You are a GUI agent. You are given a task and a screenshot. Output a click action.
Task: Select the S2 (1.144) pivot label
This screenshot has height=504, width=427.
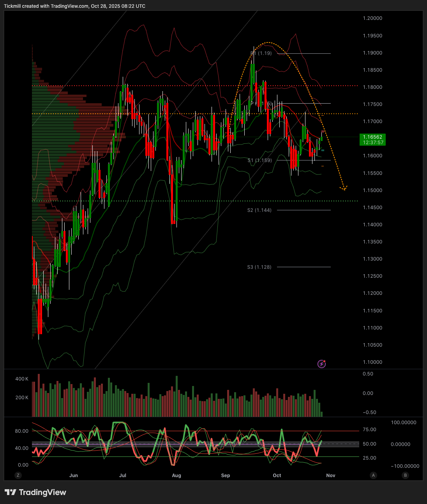(x=259, y=210)
